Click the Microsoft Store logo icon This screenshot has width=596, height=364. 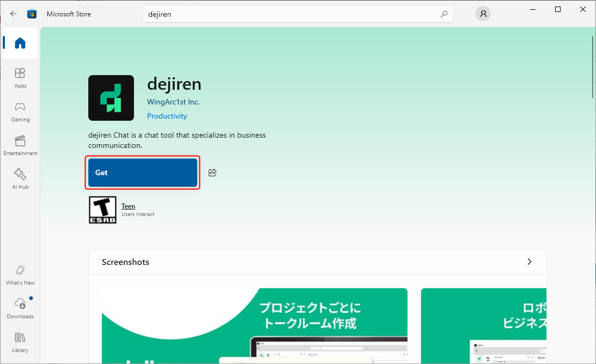[32, 14]
